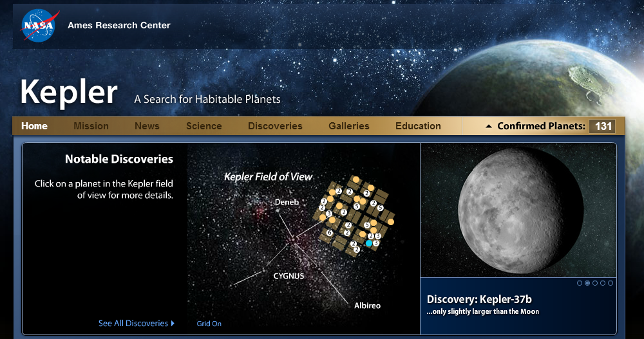Go to the fifth slideshow dot indicator
Screen dimensions: 644x339
pyautogui.click(x=611, y=283)
